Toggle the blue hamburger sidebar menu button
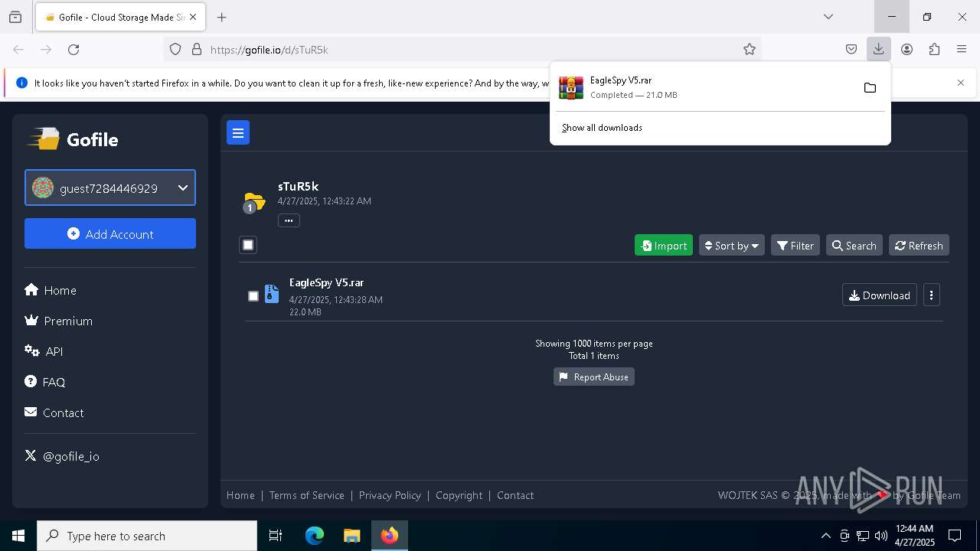This screenshot has width=980, height=551. (238, 133)
